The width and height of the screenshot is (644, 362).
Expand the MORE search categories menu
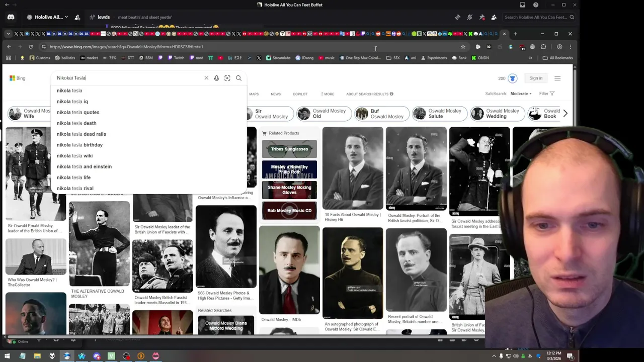click(x=328, y=94)
